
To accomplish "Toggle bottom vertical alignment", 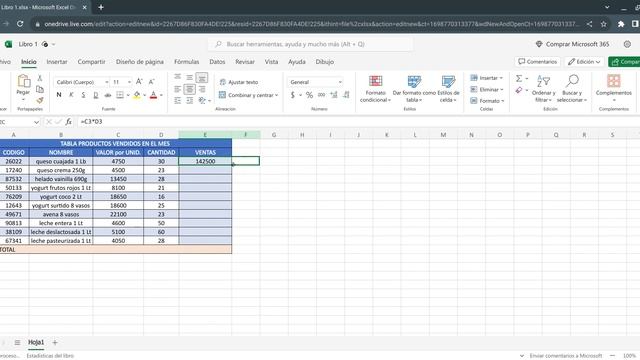I will pos(202,77).
